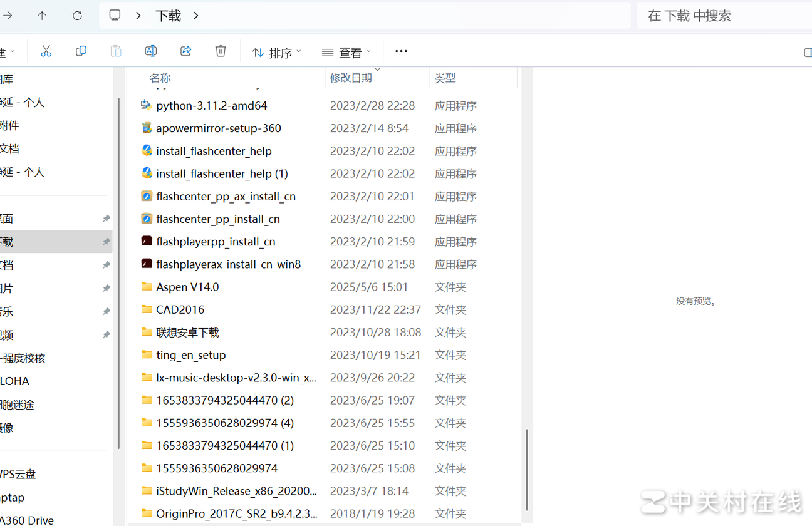The width and height of the screenshot is (812, 526).
Task: Open the 排序 sort dropdown
Action: click(276, 53)
